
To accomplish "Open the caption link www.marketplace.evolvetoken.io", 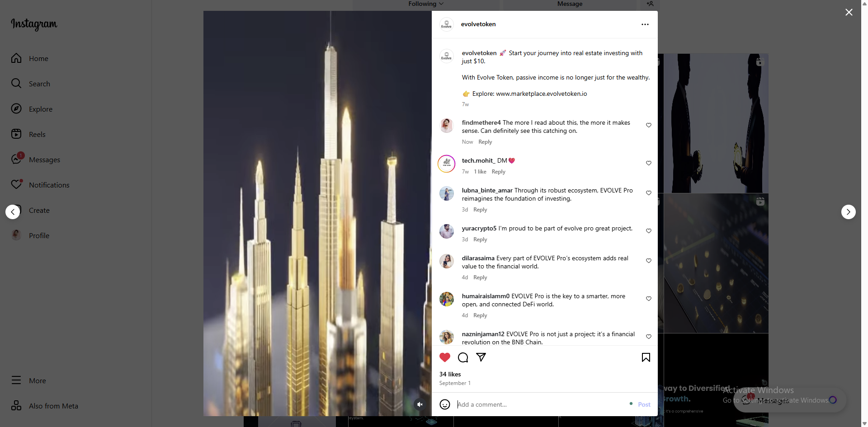I will click(x=542, y=94).
